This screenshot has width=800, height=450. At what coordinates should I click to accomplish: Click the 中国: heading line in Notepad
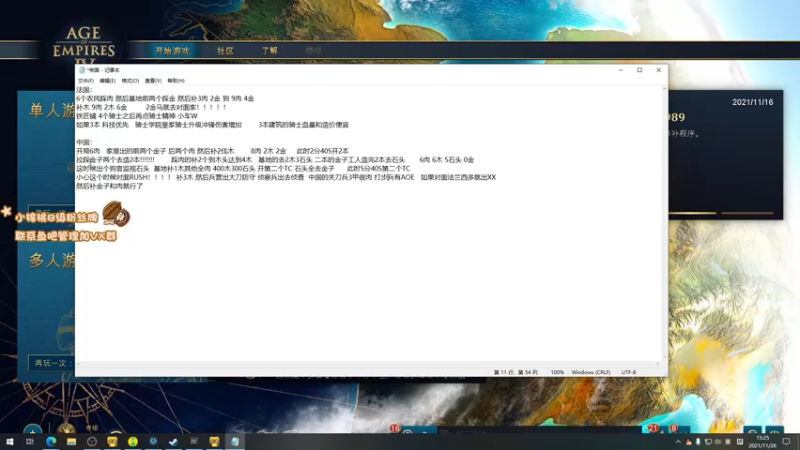pos(84,142)
